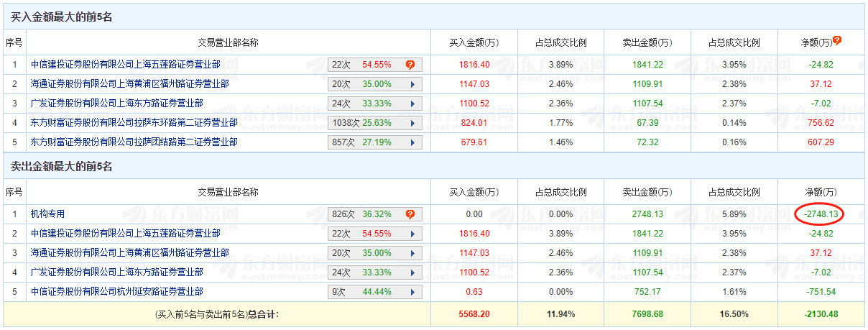Expand arrow in 1038次 25.63% box
Screen dimensions: 868x330
click(412, 123)
